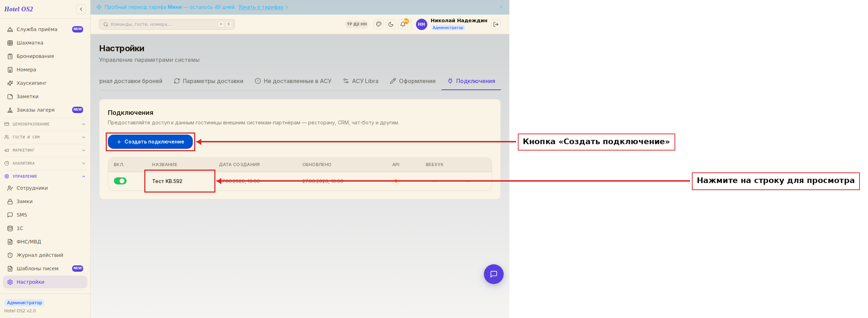
Task: Open Шахматка in the sidebar
Action: [45, 43]
